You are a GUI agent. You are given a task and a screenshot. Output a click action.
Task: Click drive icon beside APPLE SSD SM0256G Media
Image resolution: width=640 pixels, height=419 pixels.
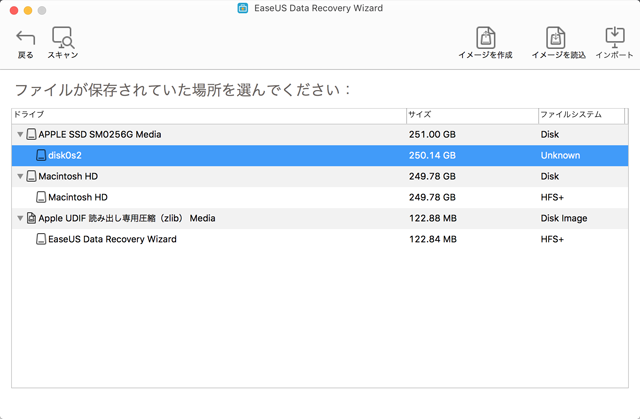tap(31, 134)
